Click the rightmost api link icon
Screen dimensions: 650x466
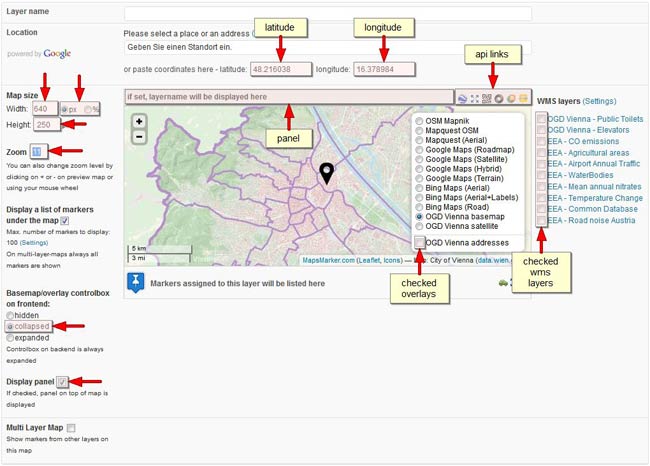(x=522, y=98)
